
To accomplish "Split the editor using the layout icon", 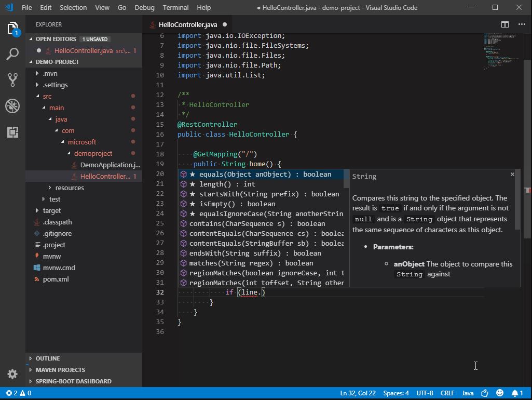I will point(504,24).
